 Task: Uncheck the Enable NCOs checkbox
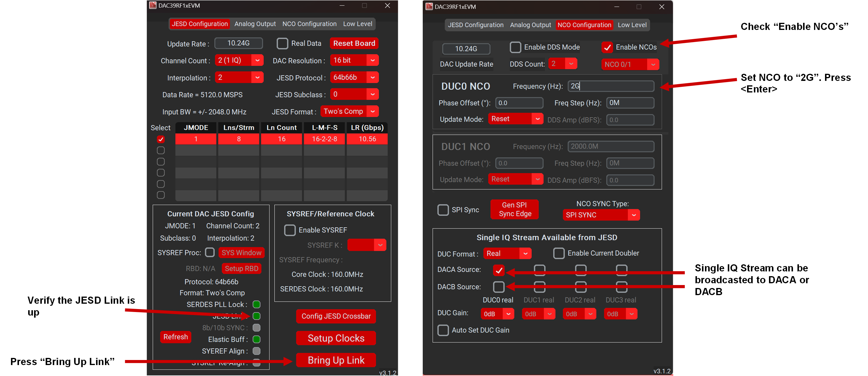[607, 47]
